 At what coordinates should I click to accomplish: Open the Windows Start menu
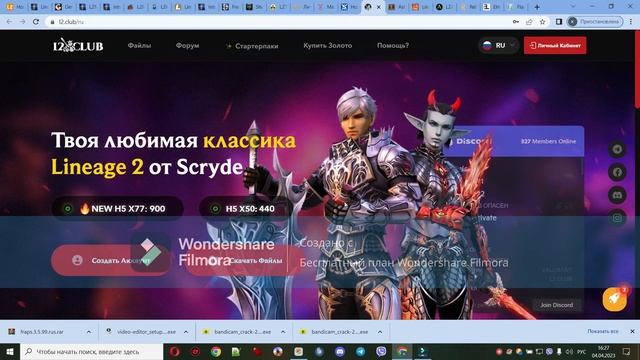click(9, 351)
